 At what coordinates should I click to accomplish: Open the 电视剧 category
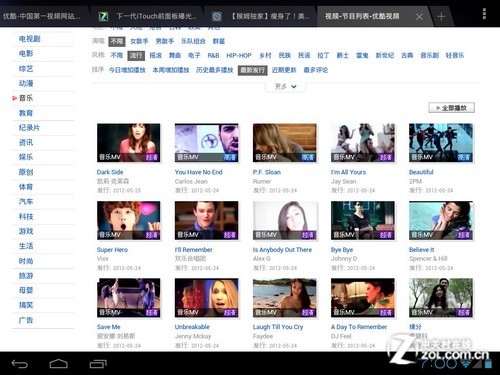[30, 39]
